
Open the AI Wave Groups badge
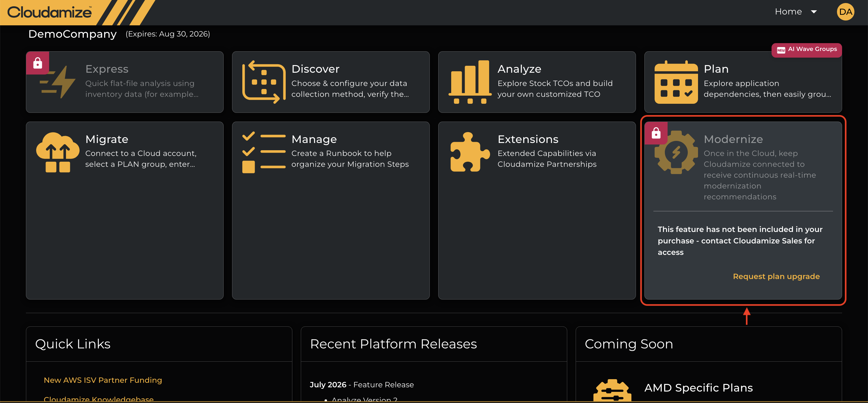click(807, 50)
